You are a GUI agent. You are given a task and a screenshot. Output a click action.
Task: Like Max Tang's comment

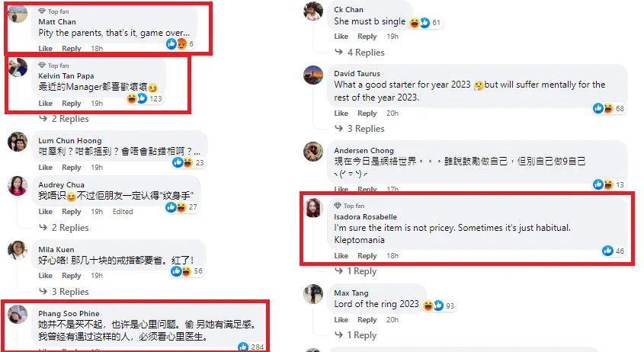coord(341,319)
